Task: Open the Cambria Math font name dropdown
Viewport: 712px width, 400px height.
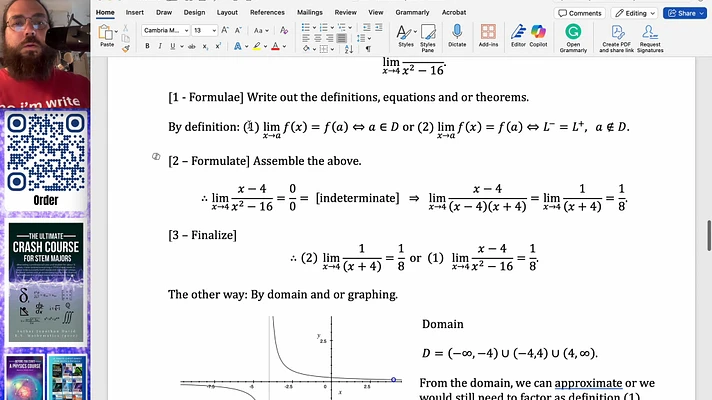Action: tap(186, 30)
